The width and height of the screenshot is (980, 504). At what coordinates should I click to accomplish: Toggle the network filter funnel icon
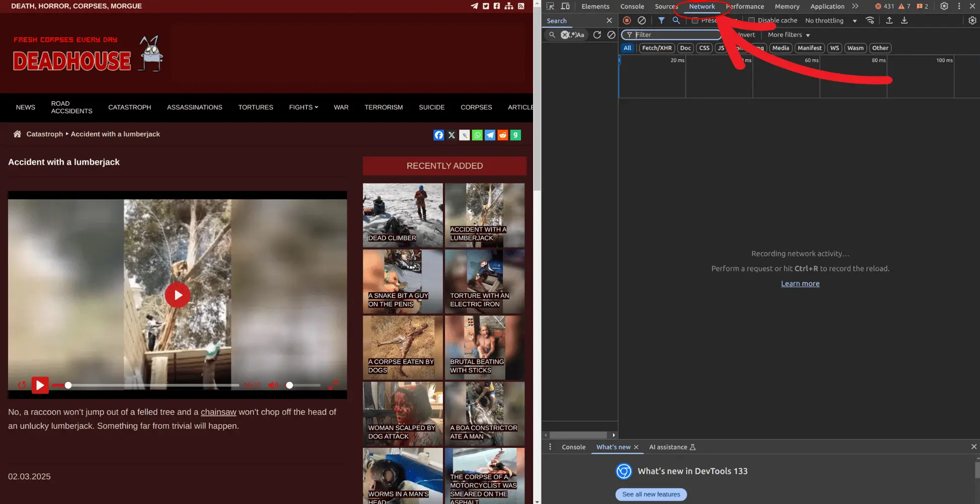click(661, 20)
